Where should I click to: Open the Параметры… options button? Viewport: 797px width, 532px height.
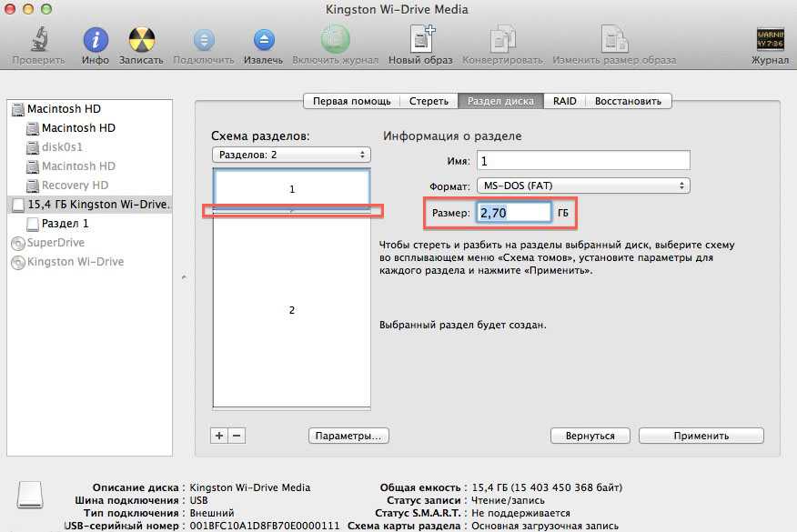tap(348, 436)
